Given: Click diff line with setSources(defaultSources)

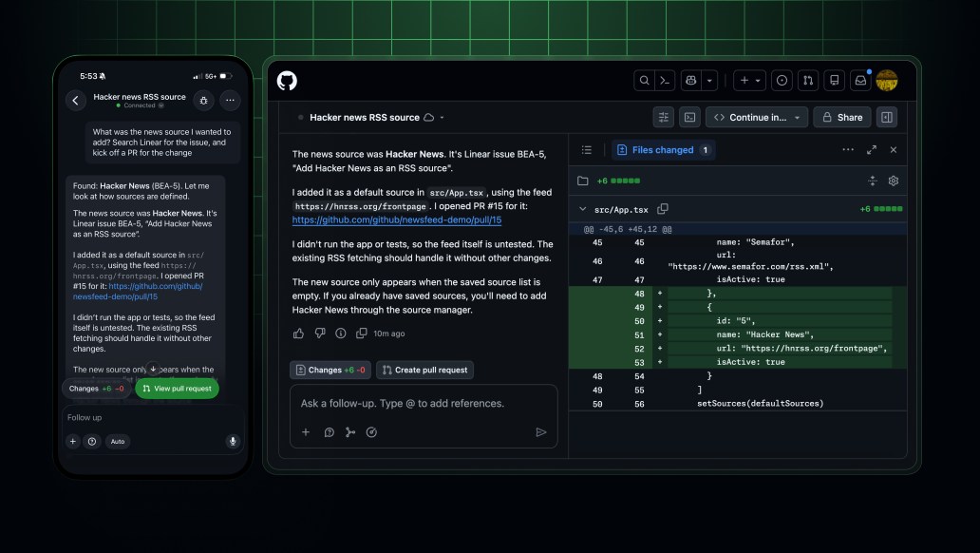Looking at the screenshot, I should (x=738, y=404).
